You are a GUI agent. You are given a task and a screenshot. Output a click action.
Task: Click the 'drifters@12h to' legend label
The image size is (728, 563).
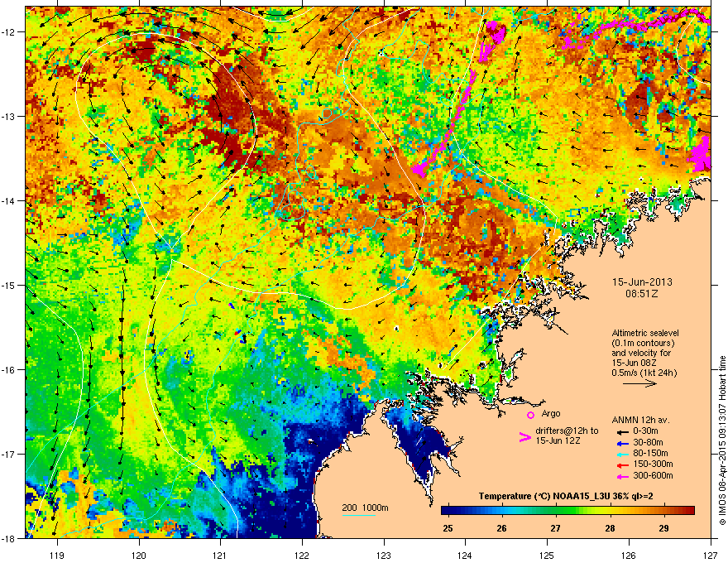coord(567,431)
